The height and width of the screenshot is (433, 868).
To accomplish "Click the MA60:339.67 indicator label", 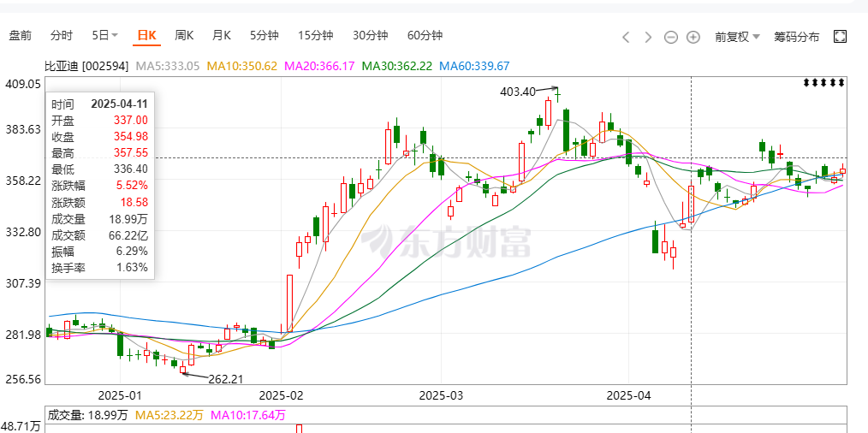I will 474,67.
